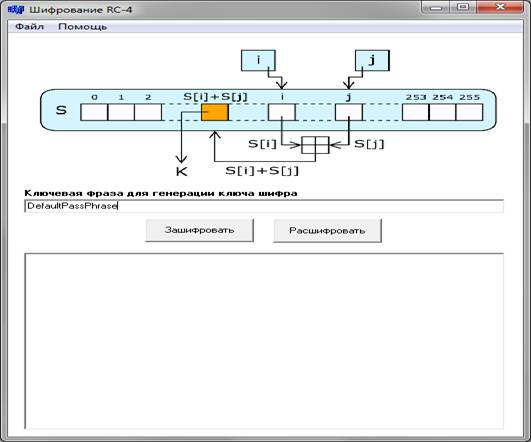The height and width of the screenshot is (442, 531).
Task: Click the Зашифровать button
Action: [199, 230]
